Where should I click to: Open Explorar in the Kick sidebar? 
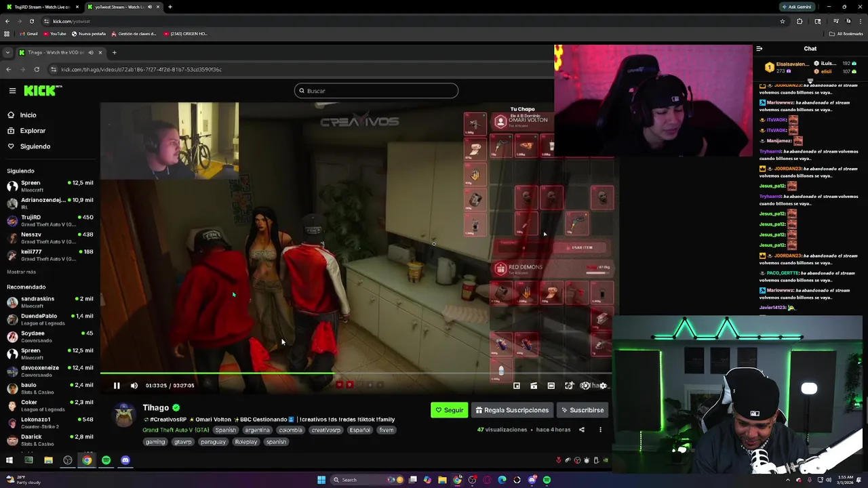coord(33,131)
